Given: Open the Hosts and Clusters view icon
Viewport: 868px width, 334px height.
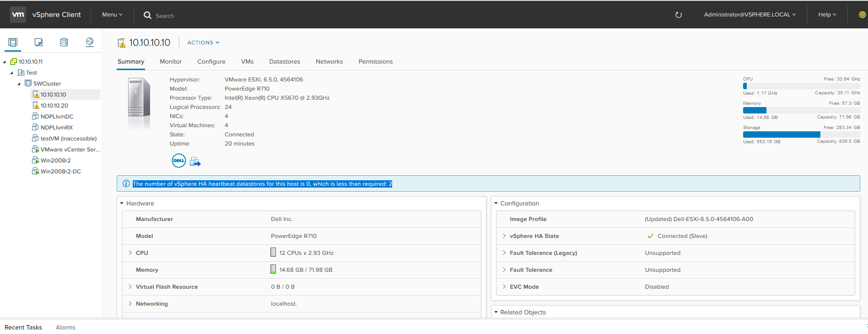Looking at the screenshot, I should [13, 43].
